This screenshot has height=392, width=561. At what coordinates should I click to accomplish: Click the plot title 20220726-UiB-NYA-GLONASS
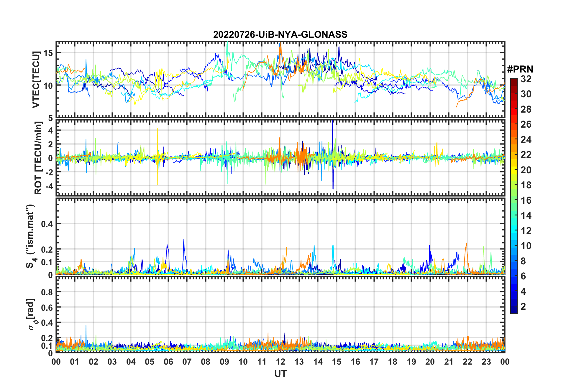point(280,34)
